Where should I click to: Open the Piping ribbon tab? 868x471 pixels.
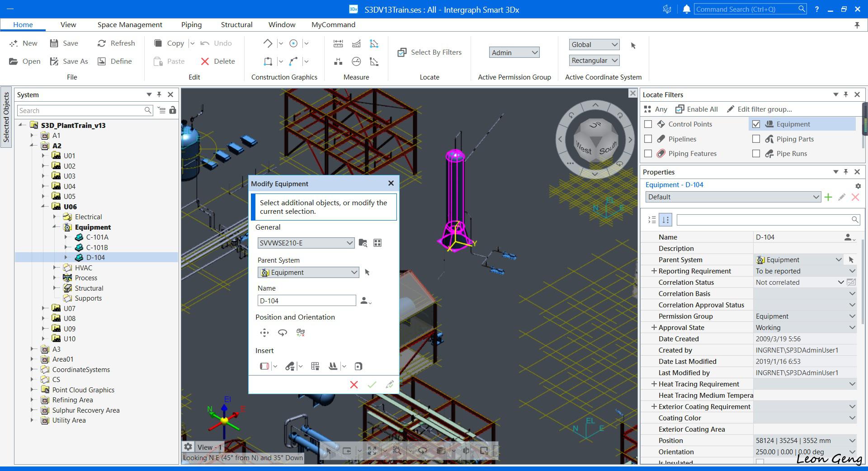pyautogui.click(x=191, y=25)
